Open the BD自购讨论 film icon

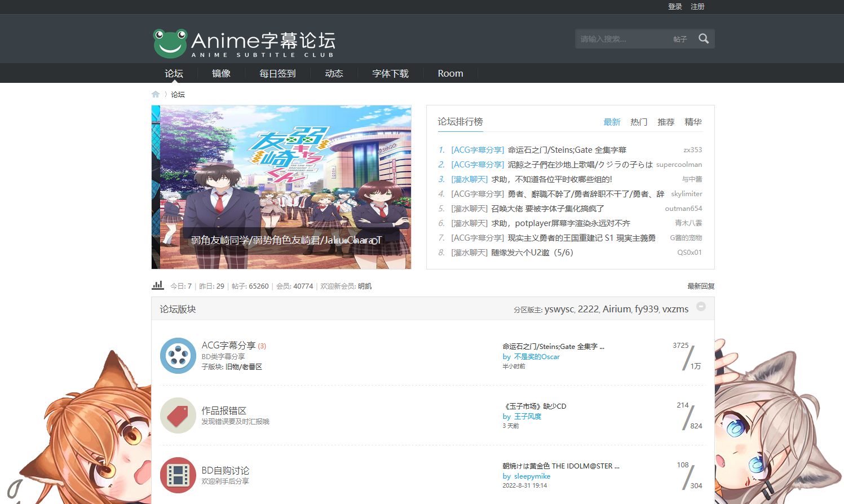(x=178, y=475)
